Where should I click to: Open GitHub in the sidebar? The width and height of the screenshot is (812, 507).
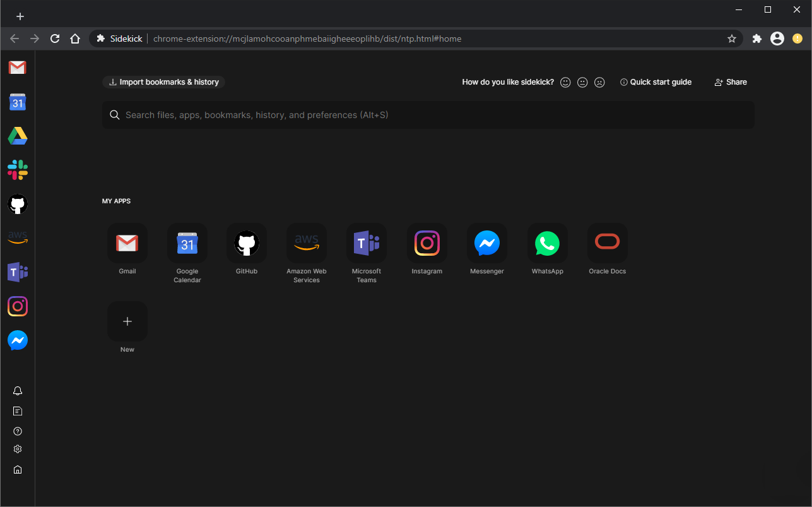tap(18, 204)
